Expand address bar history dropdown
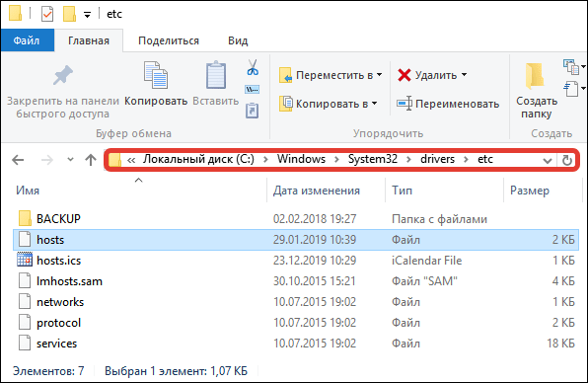The image size is (588, 383). (x=548, y=161)
